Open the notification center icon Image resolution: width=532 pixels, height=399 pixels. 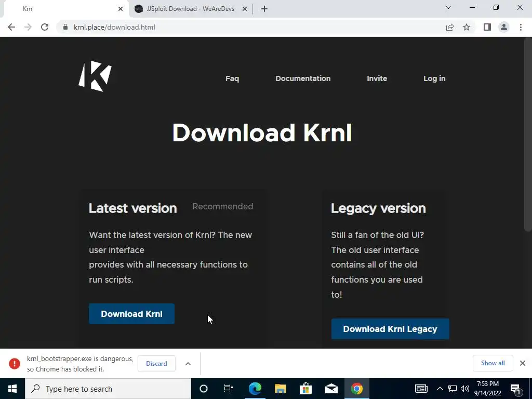point(516,390)
